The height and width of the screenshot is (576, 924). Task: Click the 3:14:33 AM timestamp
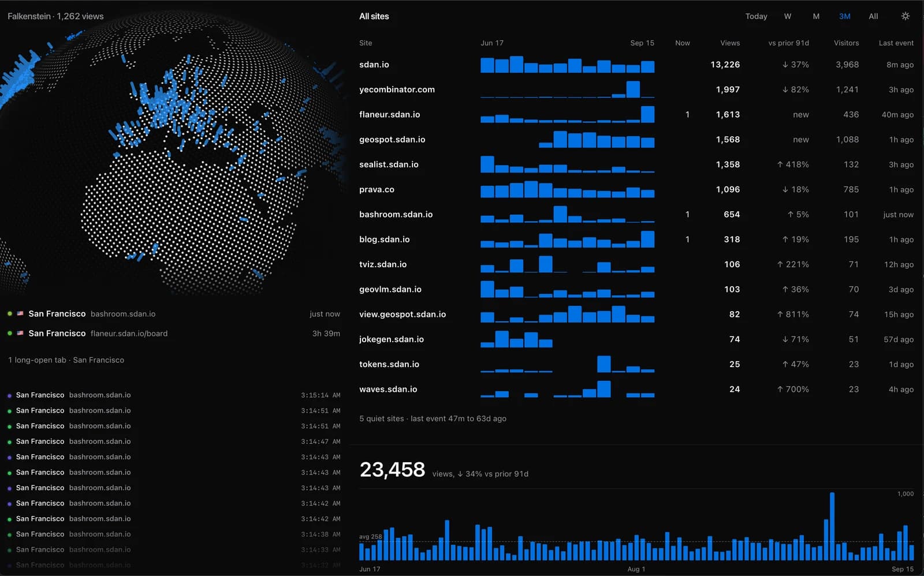click(x=321, y=550)
